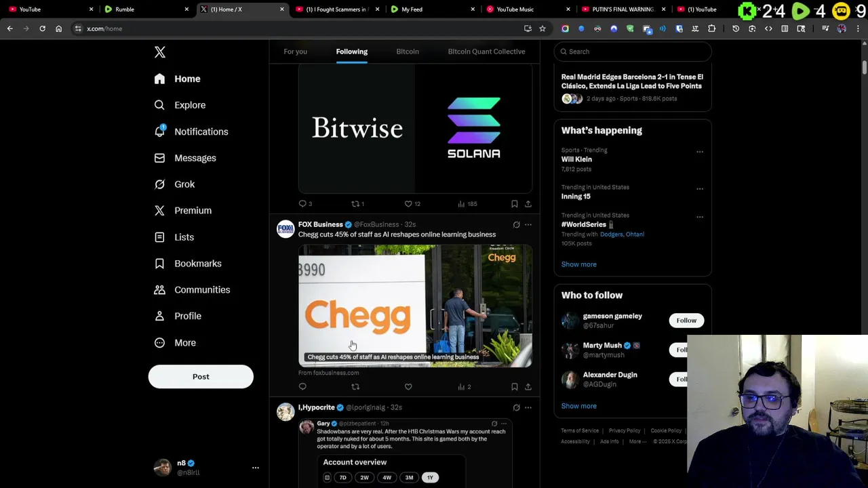Screen dimensions: 868x488
Task: Click Grok icon on FOX Business post
Action: 516,224
